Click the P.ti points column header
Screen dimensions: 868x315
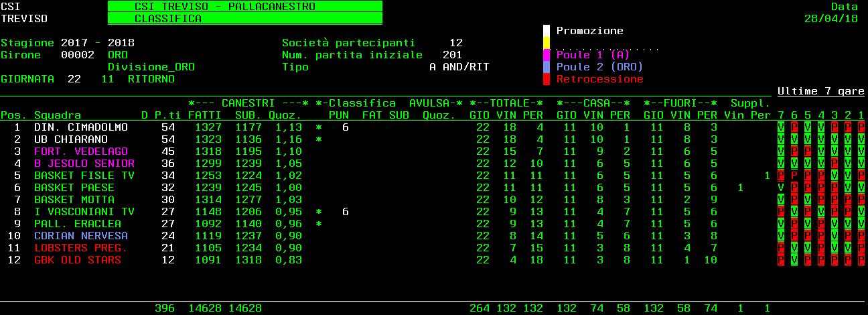click(x=164, y=115)
